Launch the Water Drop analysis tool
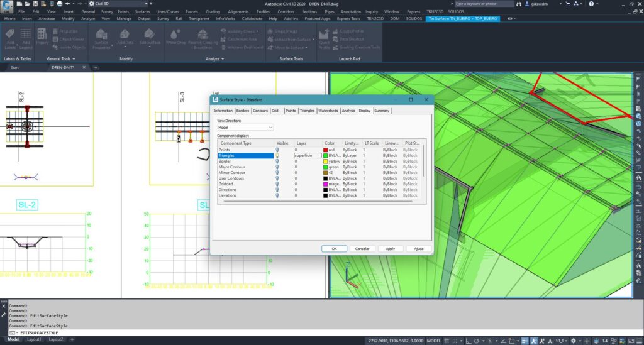This screenshot has height=345, width=644. (176, 37)
